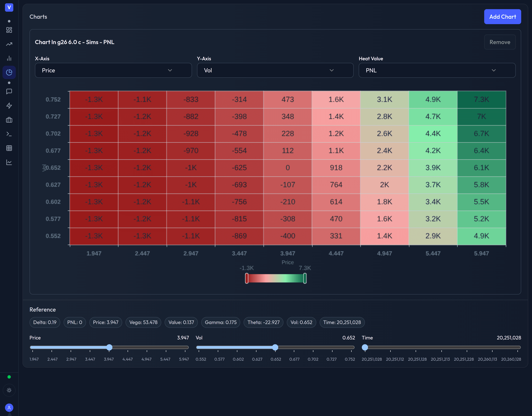This screenshot has height=416, width=532.
Task: Click the Add Chart button
Action: click(x=502, y=17)
